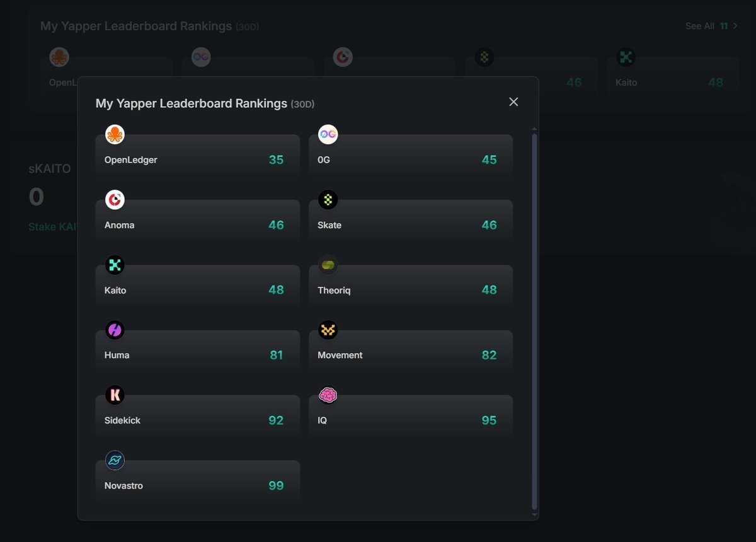The width and height of the screenshot is (756, 542).
Task: Click the Skate logo icon in the modal
Action: [328, 200]
